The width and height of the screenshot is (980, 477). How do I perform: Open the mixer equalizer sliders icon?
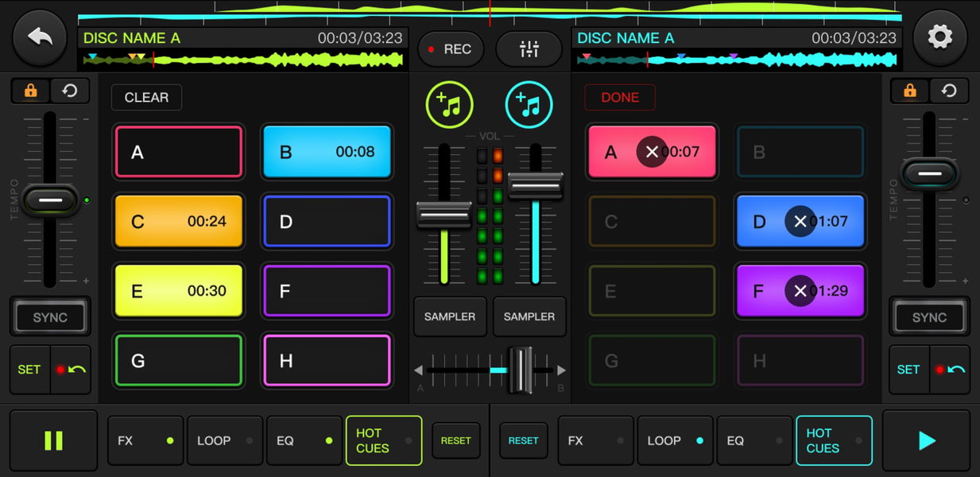pos(529,49)
